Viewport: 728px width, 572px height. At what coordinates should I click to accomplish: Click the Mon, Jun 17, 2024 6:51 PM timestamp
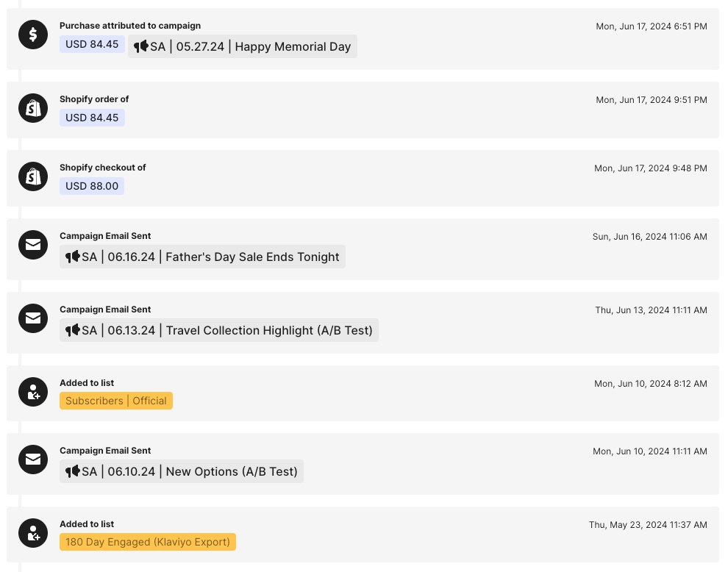[x=652, y=26]
